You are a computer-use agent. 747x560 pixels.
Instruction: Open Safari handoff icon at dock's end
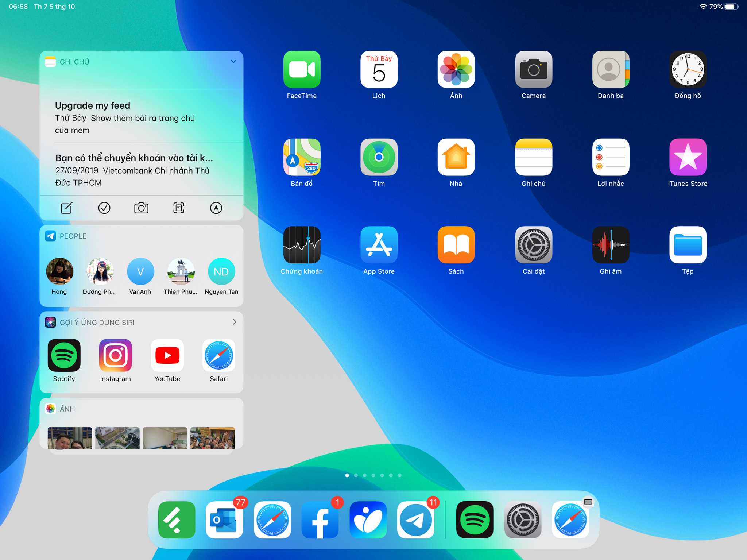(570, 520)
